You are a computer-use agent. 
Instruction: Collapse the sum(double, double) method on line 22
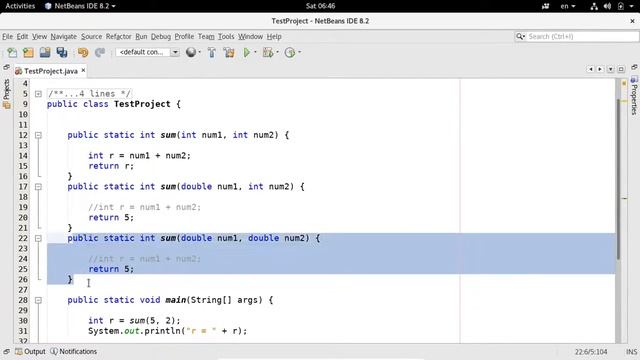pyautogui.click(x=38, y=238)
